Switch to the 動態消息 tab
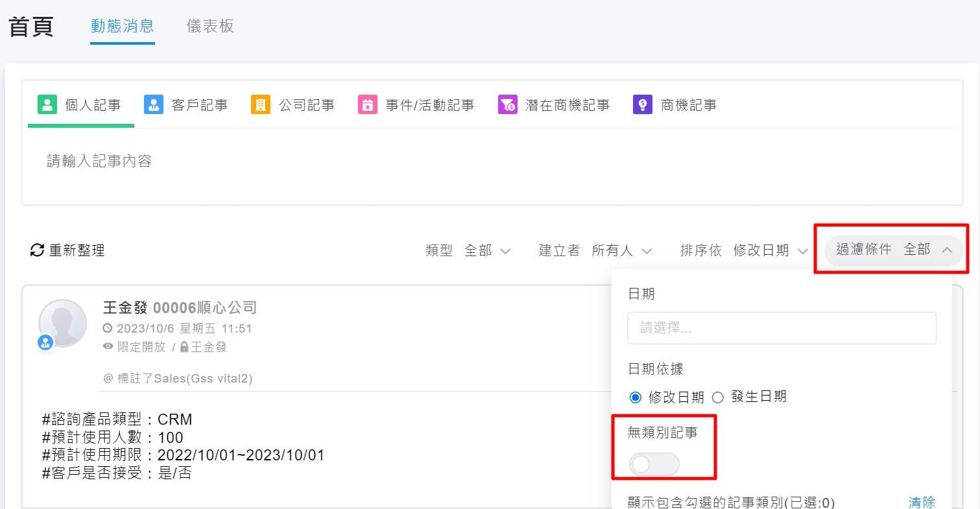 point(122,26)
